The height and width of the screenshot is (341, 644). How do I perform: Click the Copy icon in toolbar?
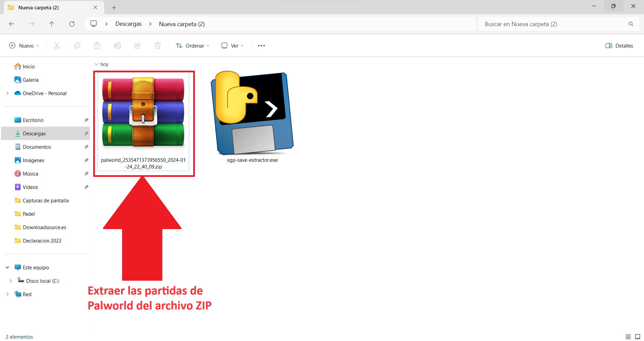pyautogui.click(x=77, y=46)
